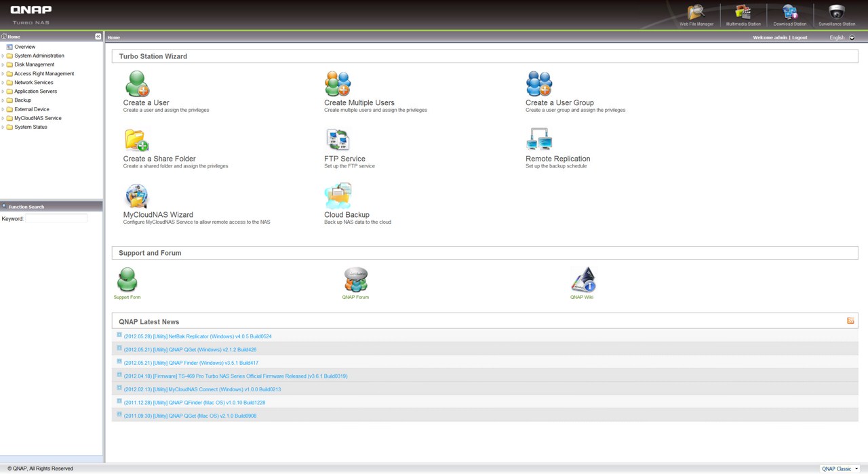Open the Cloud Backup link text
868x474 pixels.
click(347, 215)
